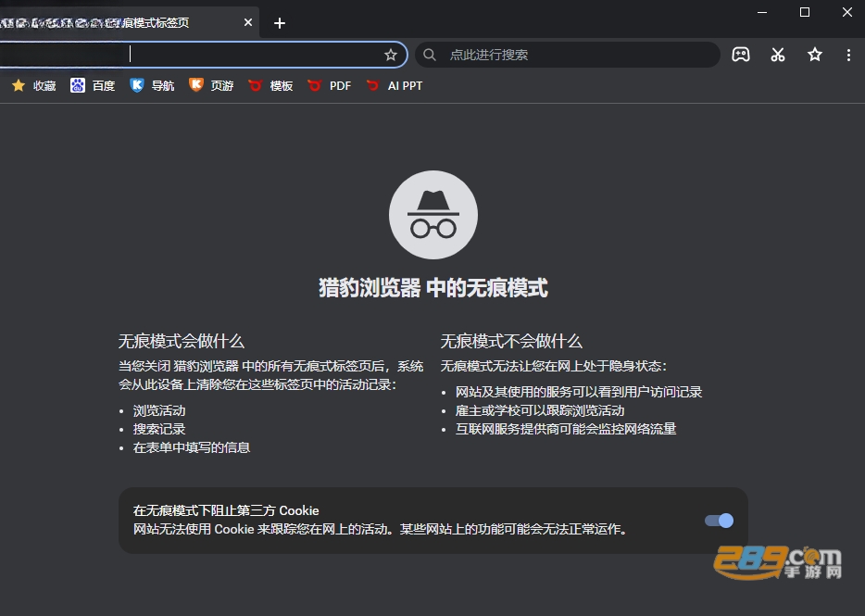Click the address bar input field
Screen dimensions: 865x616
coord(198,55)
